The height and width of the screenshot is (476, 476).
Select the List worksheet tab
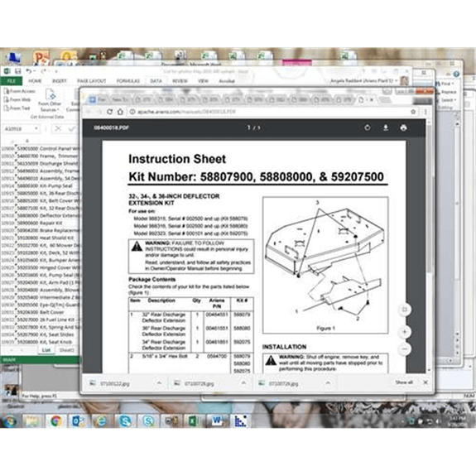click(x=46, y=350)
